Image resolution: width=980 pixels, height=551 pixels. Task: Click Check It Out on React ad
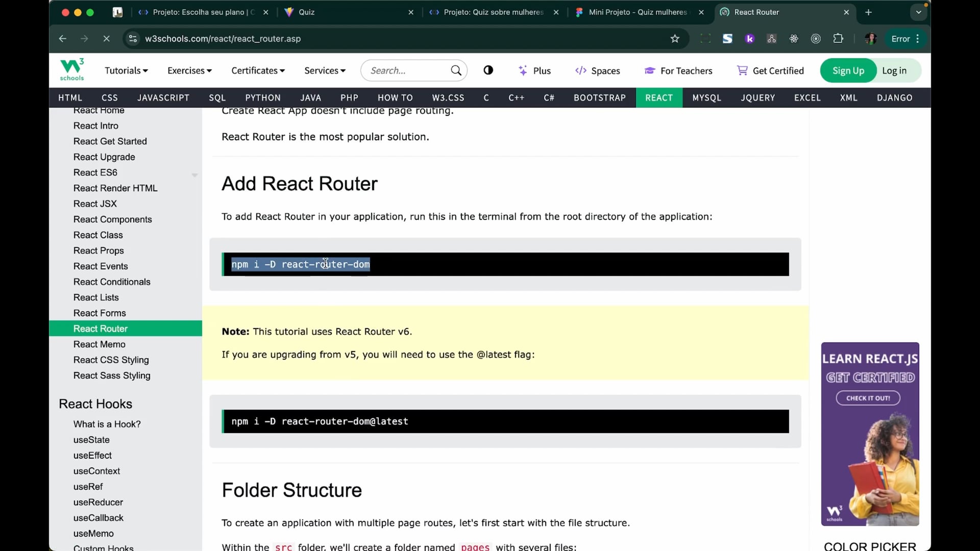868,398
